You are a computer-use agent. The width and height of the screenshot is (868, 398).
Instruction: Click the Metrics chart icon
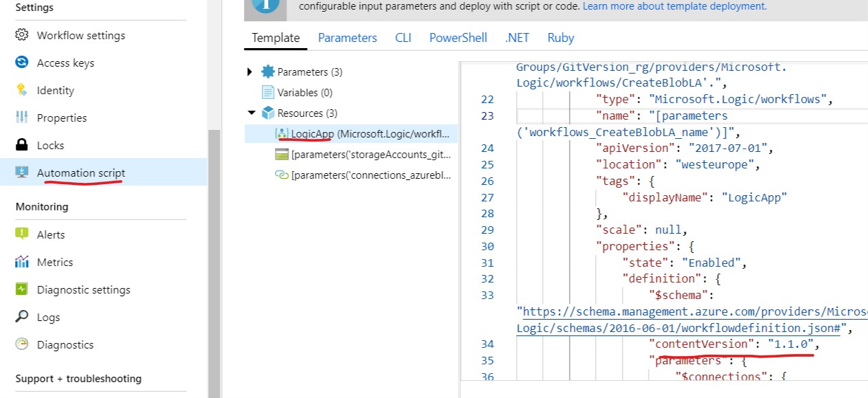pyautogui.click(x=22, y=262)
